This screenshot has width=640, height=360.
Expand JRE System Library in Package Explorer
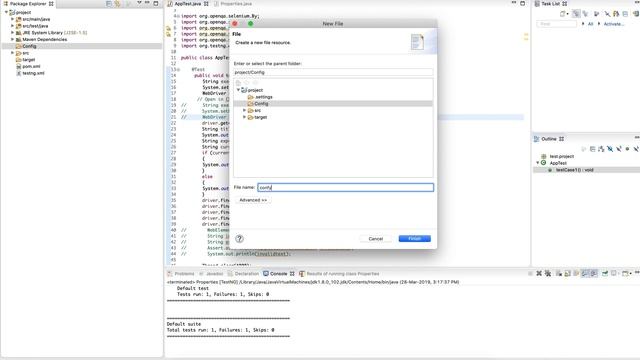(x=12, y=33)
